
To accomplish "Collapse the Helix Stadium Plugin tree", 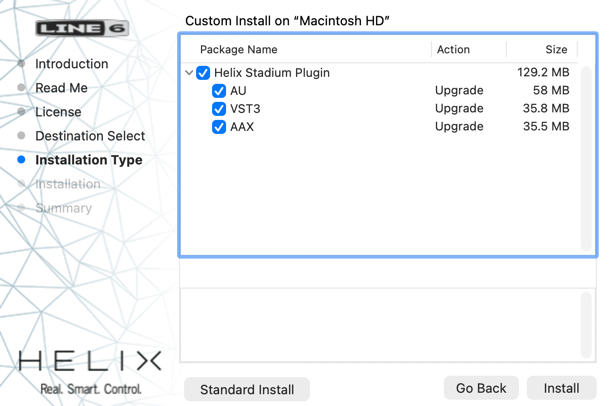I will 189,73.
